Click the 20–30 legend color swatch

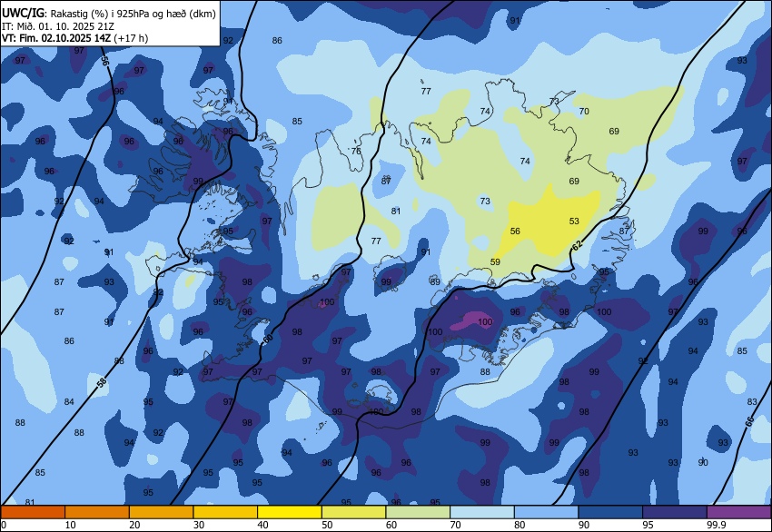[x=161, y=512]
